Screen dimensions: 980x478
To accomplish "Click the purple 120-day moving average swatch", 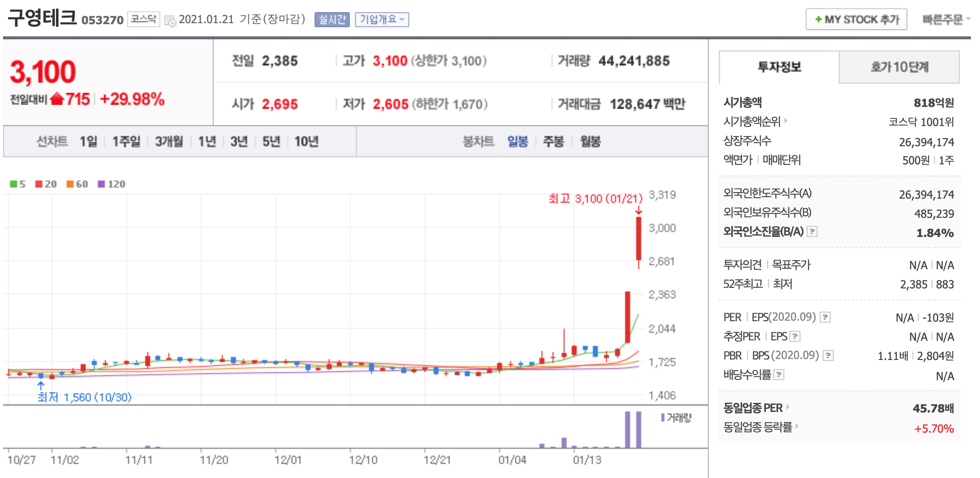I will pyautogui.click(x=101, y=184).
